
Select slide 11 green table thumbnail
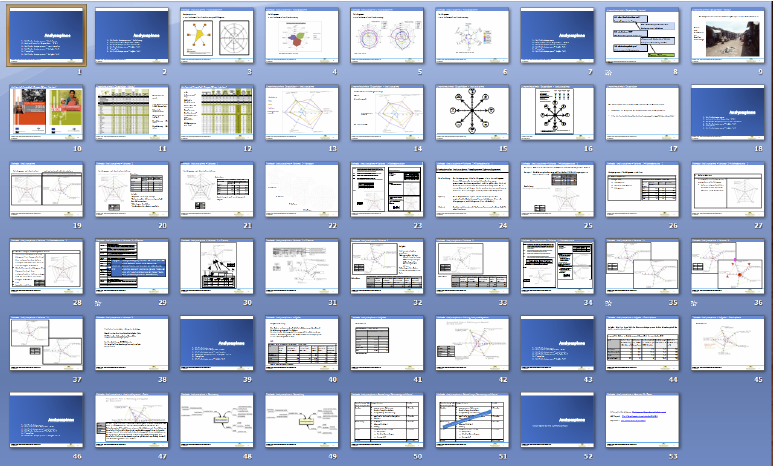pos(131,113)
